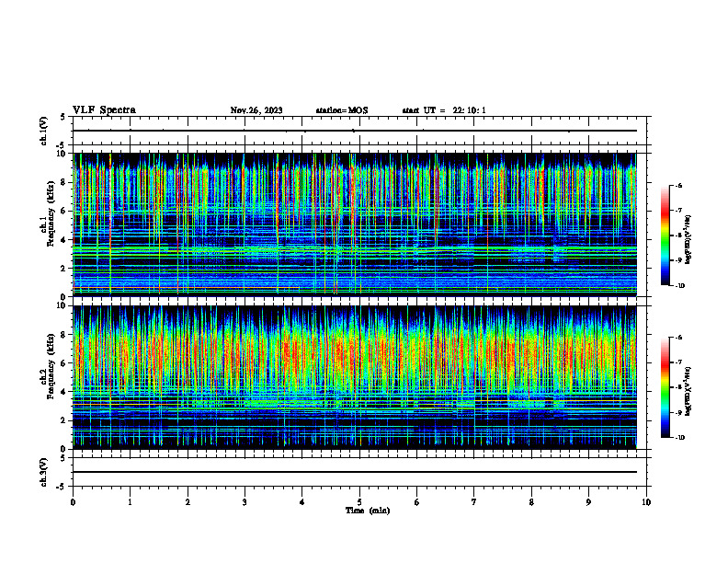728x563 pixels.
Task: Click time axis tick label "9"
Action: tap(588, 502)
